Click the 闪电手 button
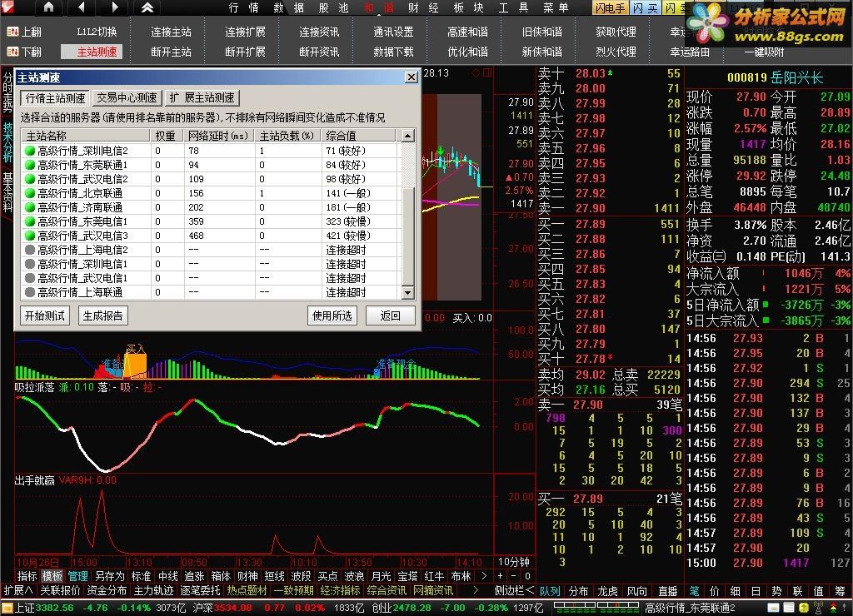 coord(611,7)
